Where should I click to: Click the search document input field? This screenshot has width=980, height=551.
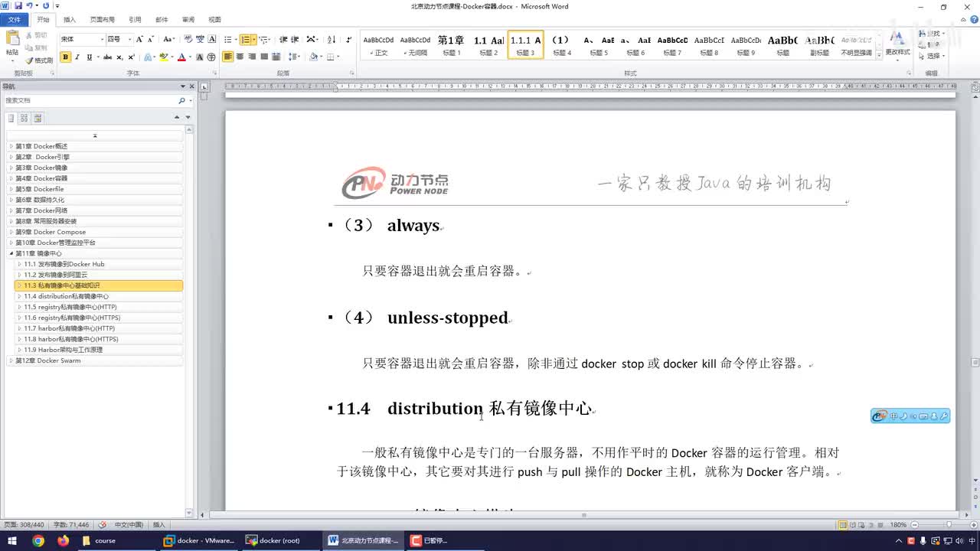coord(90,100)
